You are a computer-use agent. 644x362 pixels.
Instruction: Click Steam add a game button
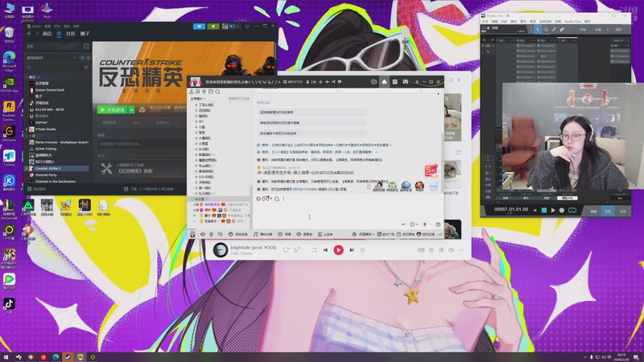tap(36, 189)
